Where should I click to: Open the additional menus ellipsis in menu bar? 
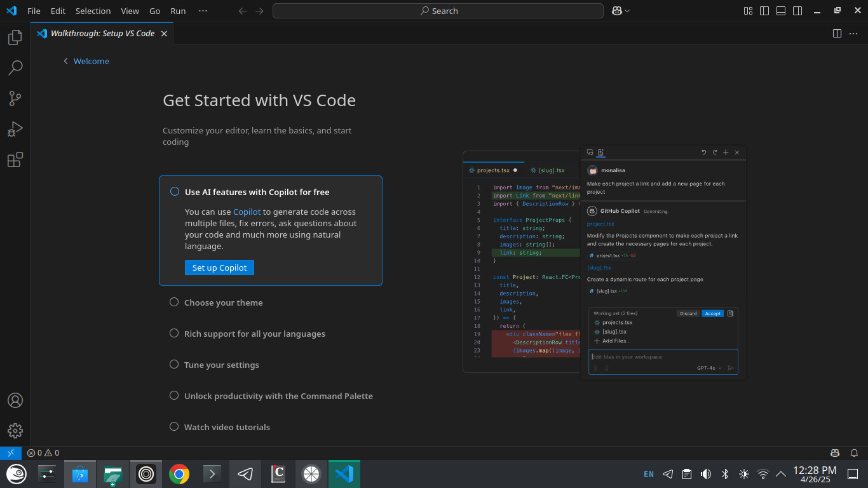click(203, 11)
